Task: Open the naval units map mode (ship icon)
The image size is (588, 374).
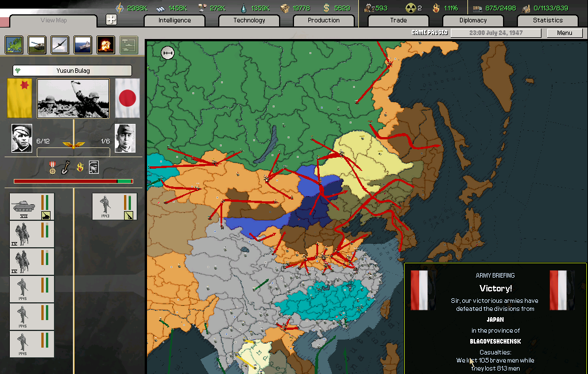Action: [83, 45]
